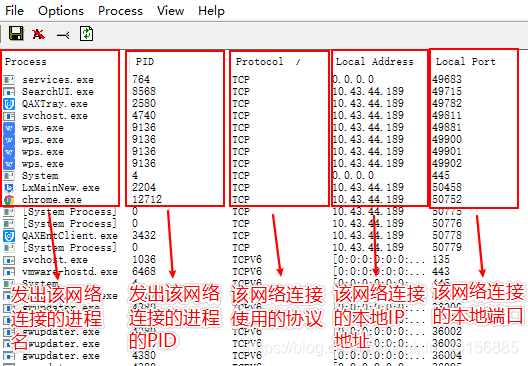Open the Help menu
The image size is (528, 366).
click(211, 11)
